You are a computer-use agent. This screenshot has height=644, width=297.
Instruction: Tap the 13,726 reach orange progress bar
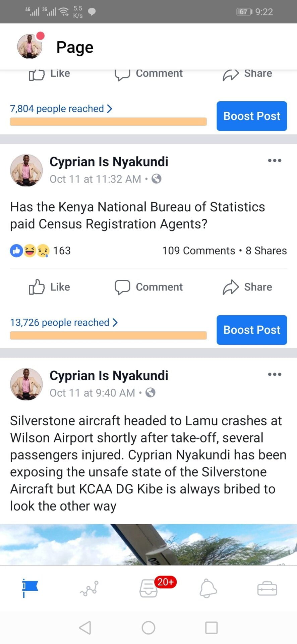tap(108, 335)
